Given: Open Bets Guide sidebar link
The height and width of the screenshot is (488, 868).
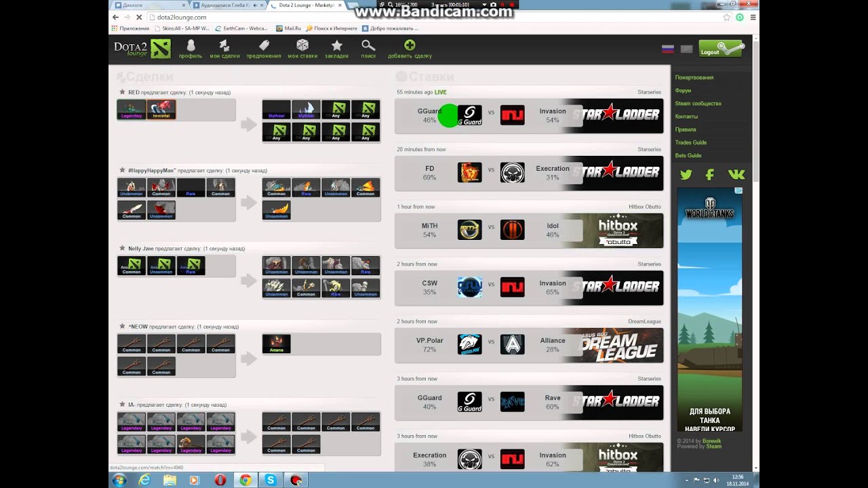Looking at the screenshot, I should [x=688, y=155].
